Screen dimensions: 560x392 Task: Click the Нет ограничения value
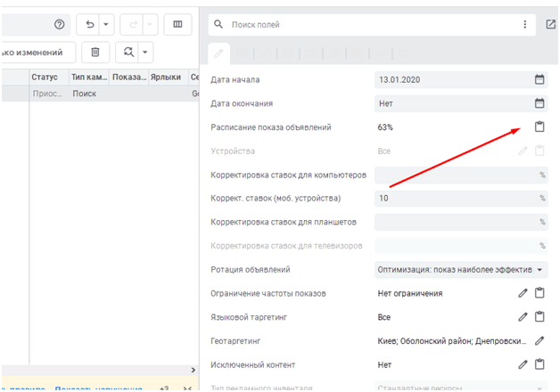click(x=410, y=293)
